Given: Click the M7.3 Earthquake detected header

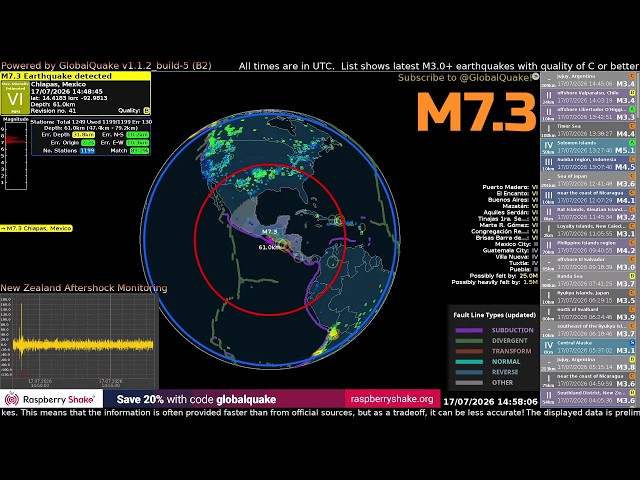Looking at the screenshot, I should tap(76, 76).
